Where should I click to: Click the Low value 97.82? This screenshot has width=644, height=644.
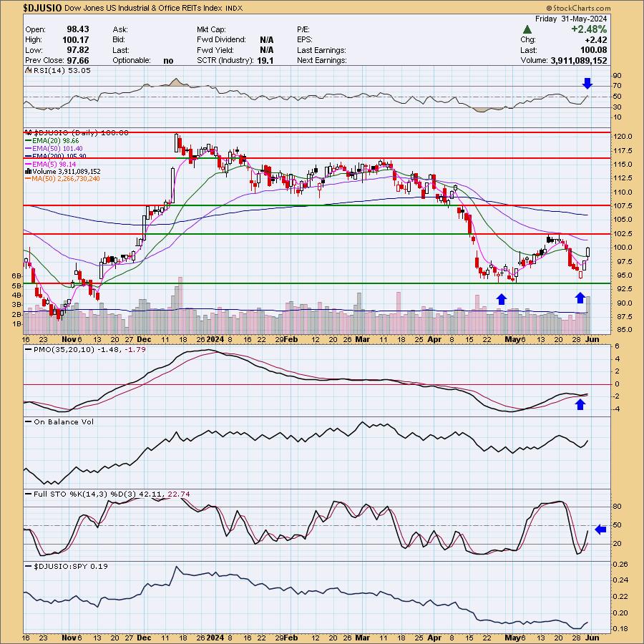click(x=77, y=50)
